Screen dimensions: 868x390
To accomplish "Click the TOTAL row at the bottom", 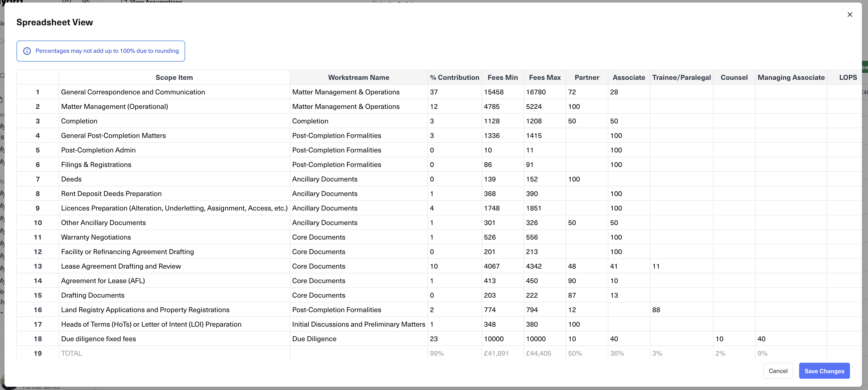I will [71, 353].
